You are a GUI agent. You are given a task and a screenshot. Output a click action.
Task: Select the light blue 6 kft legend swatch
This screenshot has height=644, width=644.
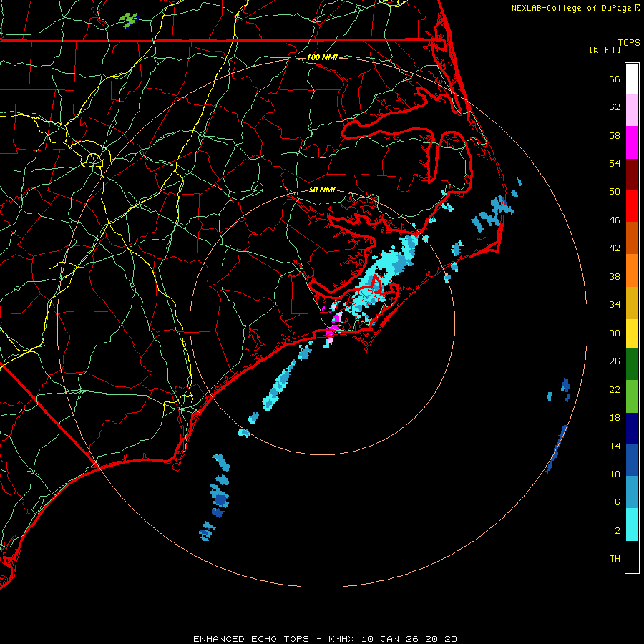tap(632, 492)
